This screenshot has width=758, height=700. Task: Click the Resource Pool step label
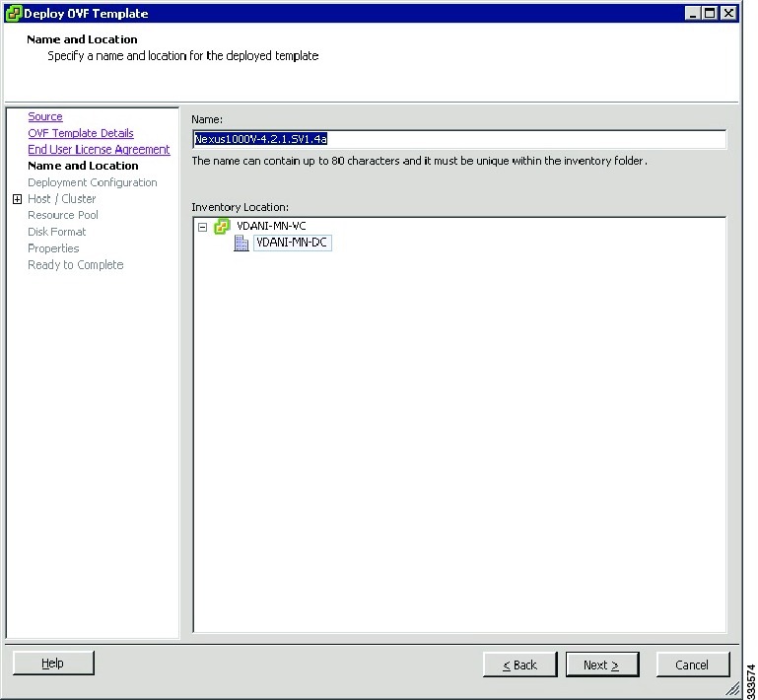(x=63, y=215)
